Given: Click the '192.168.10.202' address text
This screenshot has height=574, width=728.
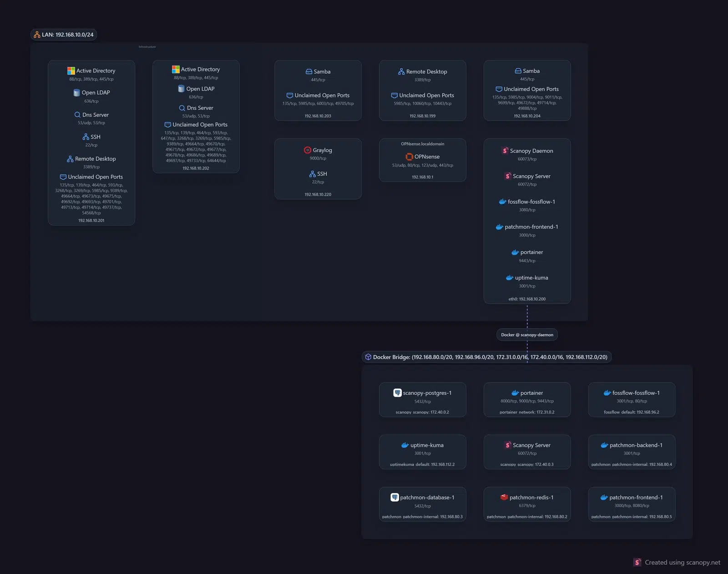Looking at the screenshot, I should tap(196, 168).
